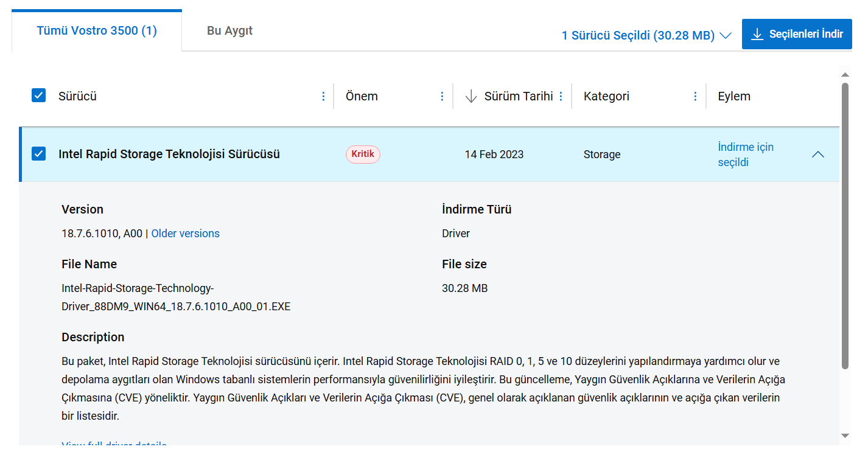
Task: Open Sürüm Tarihi column options menu
Action: (561, 96)
